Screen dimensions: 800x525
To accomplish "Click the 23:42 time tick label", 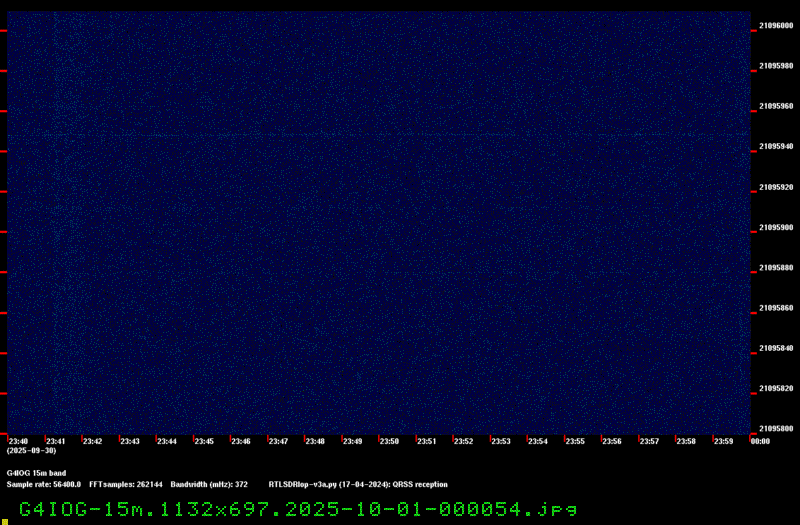I will coord(92,441).
